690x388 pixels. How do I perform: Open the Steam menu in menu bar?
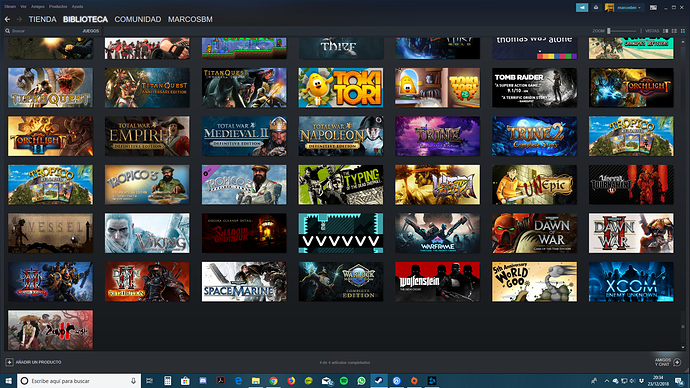pyautogui.click(x=10, y=7)
